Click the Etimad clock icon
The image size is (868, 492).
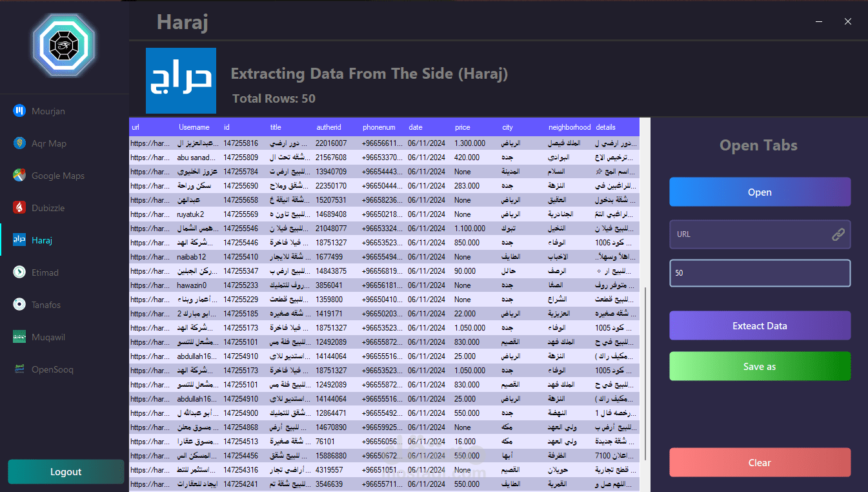tap(19, 272)
